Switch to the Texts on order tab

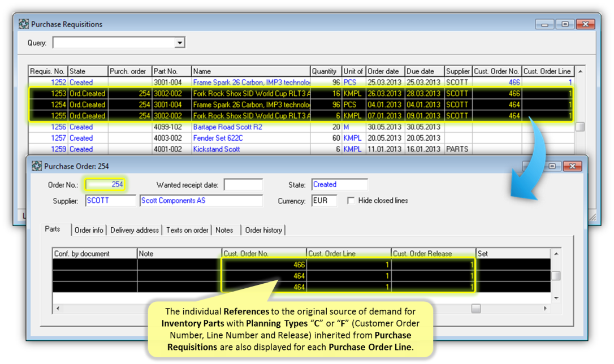(187, 230)
